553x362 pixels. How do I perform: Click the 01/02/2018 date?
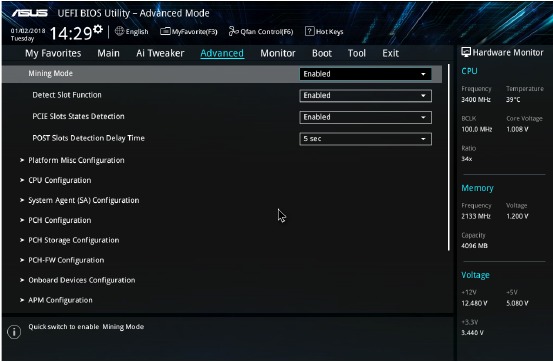click(28, 31)
